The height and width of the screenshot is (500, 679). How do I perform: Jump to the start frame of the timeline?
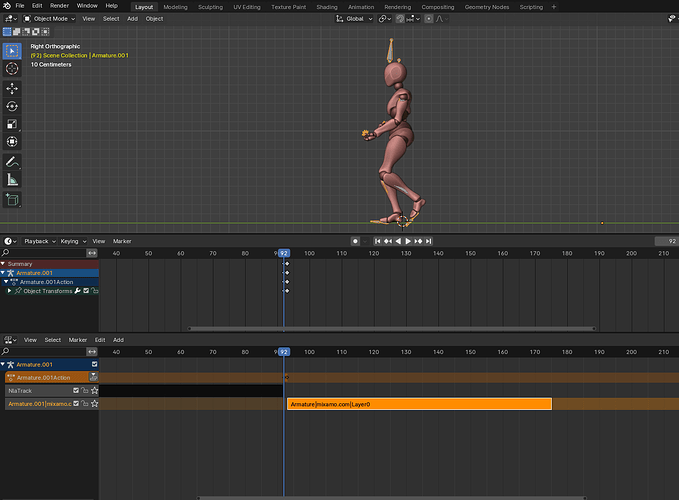(378, 241)
